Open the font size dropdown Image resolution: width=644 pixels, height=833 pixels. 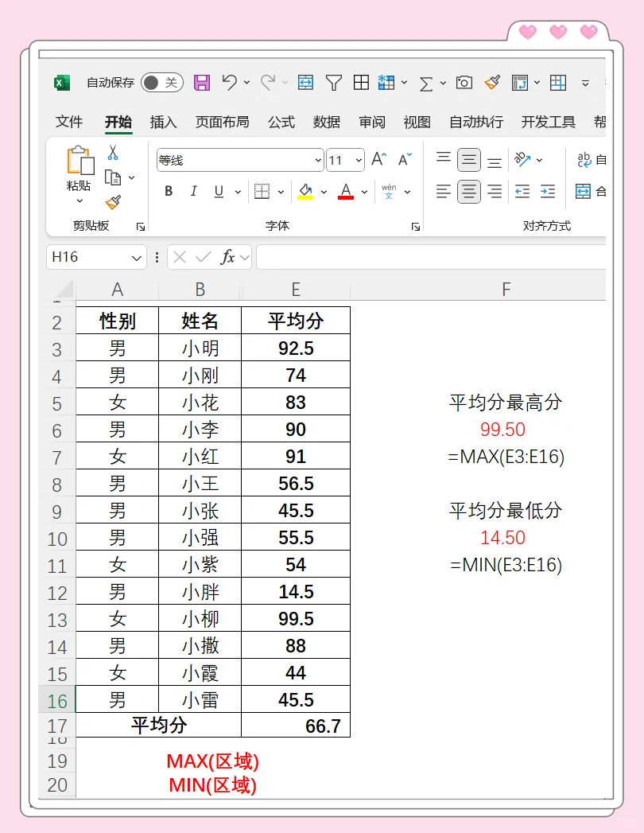click(359, 161)
